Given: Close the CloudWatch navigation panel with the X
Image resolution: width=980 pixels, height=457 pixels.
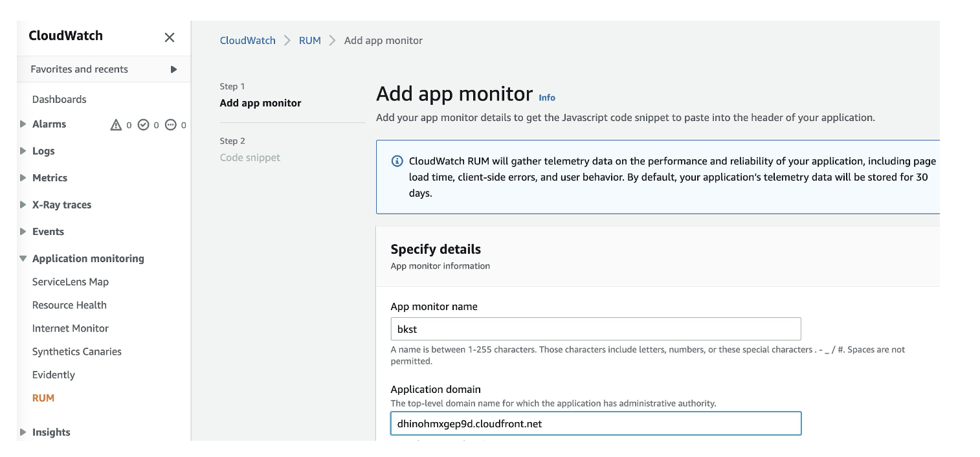Looking at the screenshot, I should 170,38.
